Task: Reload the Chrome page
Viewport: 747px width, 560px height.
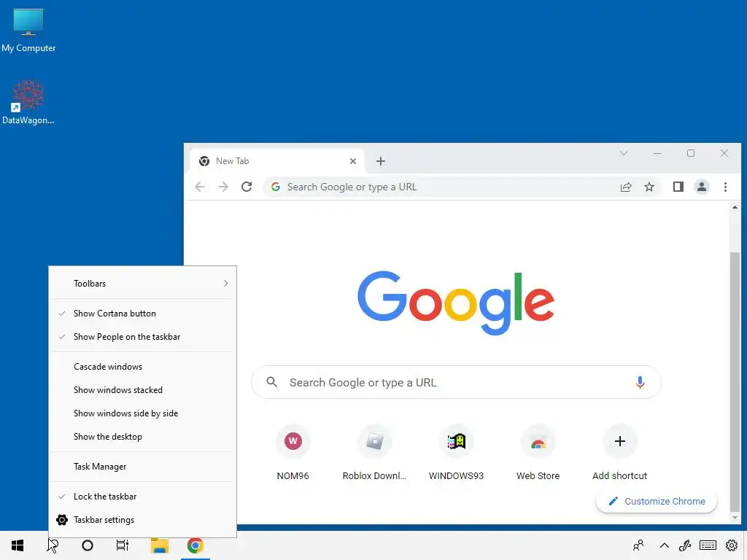Action: point(247,187)
